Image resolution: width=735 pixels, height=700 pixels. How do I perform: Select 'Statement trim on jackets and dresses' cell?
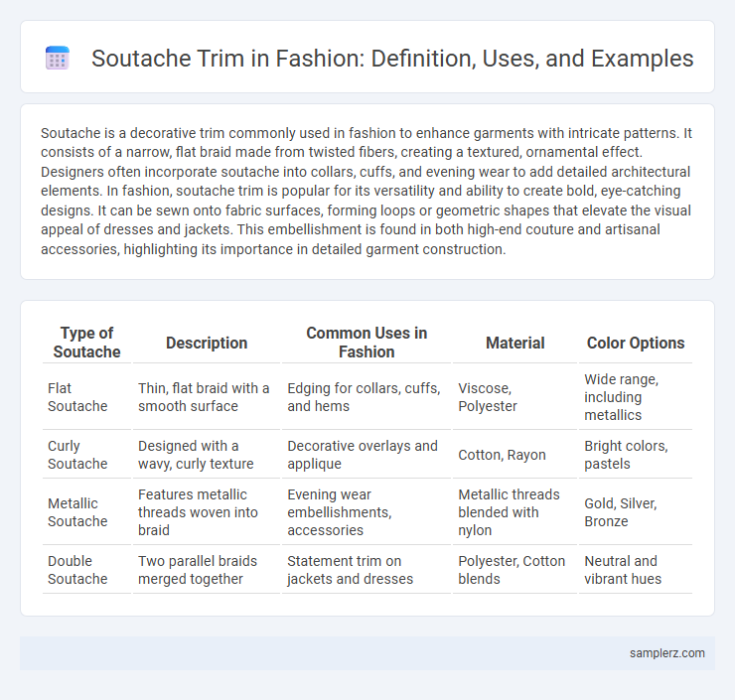(367, 570)
